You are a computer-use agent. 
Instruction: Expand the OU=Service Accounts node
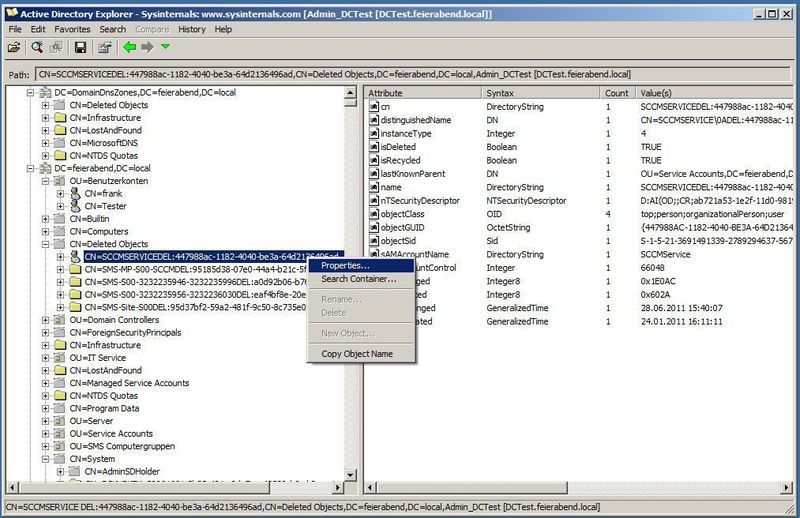tap(45, 434)
